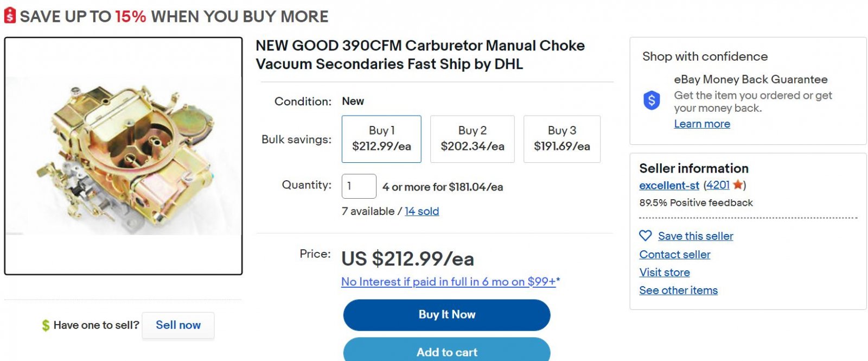Viewport: 868px width, 361px height.
Task: Add the carburetor to cart
Action: click(x=446, y=350)
